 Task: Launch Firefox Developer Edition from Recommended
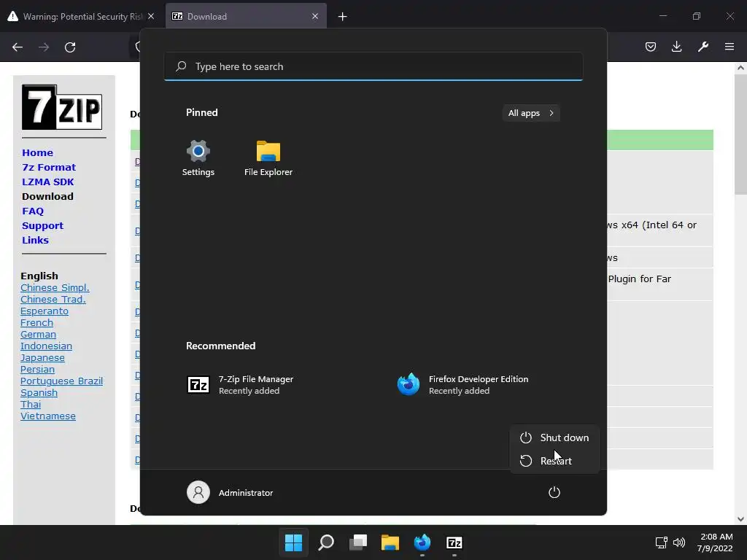[463, 385]
